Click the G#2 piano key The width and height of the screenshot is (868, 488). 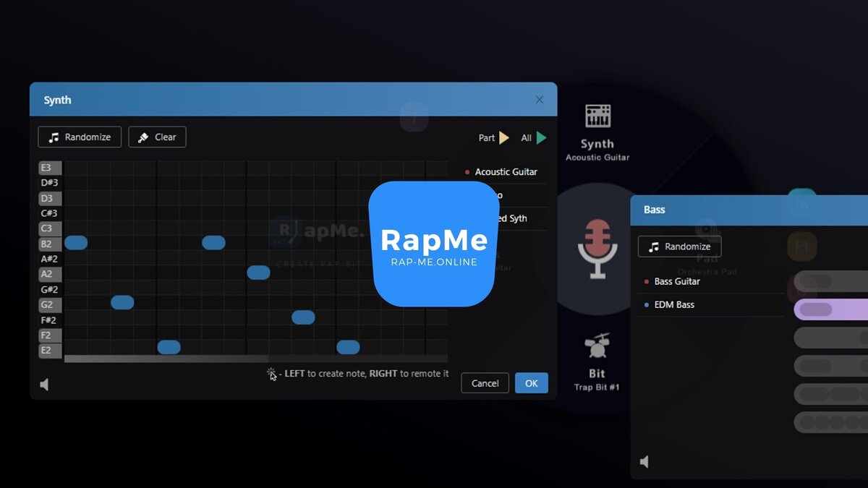tap(50, 289)
